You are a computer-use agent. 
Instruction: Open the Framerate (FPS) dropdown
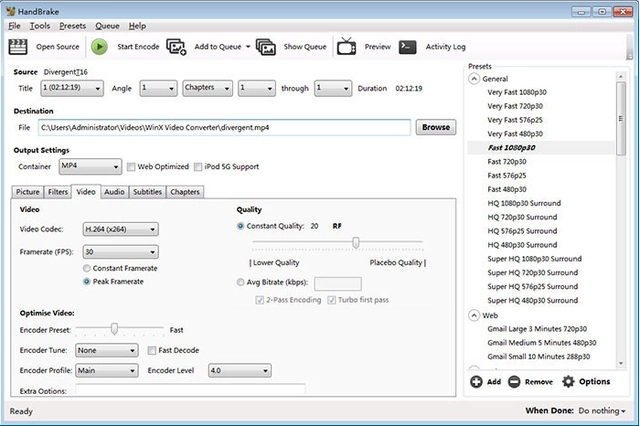(x=120, y=252)
